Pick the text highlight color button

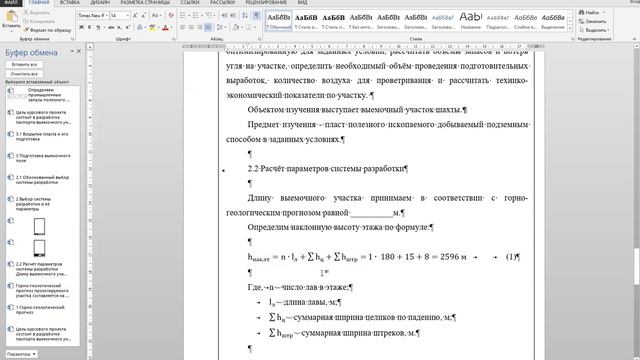click(x=152, y=27)
